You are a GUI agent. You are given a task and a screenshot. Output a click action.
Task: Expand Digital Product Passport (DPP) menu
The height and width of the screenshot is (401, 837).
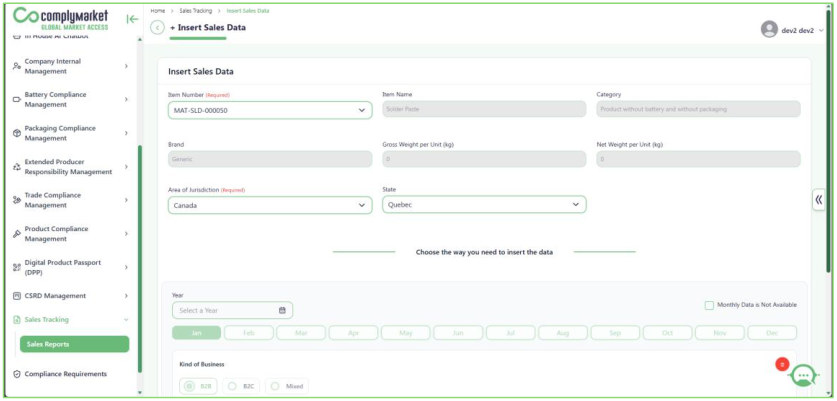pos(127,268)
